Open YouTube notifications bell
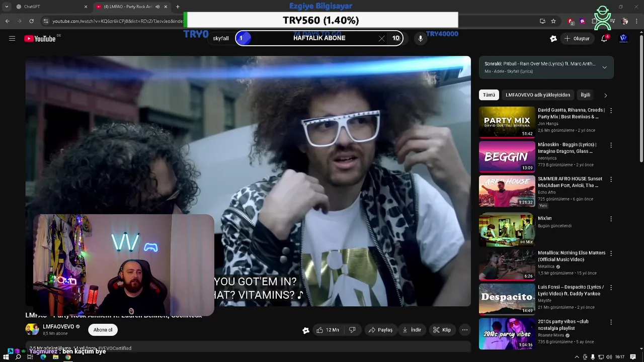The image size is (644, 362). [604, 39]
